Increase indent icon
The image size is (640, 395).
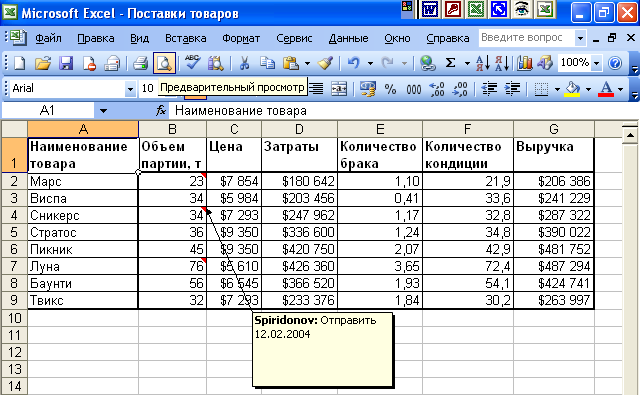[512, 89]
